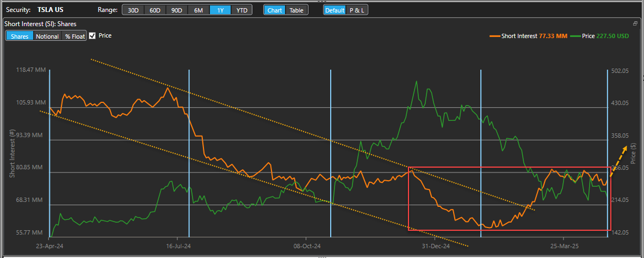Screen dimensions: 644x258
Task: Click the 502.05 price axis value
Action: point(620,71)
